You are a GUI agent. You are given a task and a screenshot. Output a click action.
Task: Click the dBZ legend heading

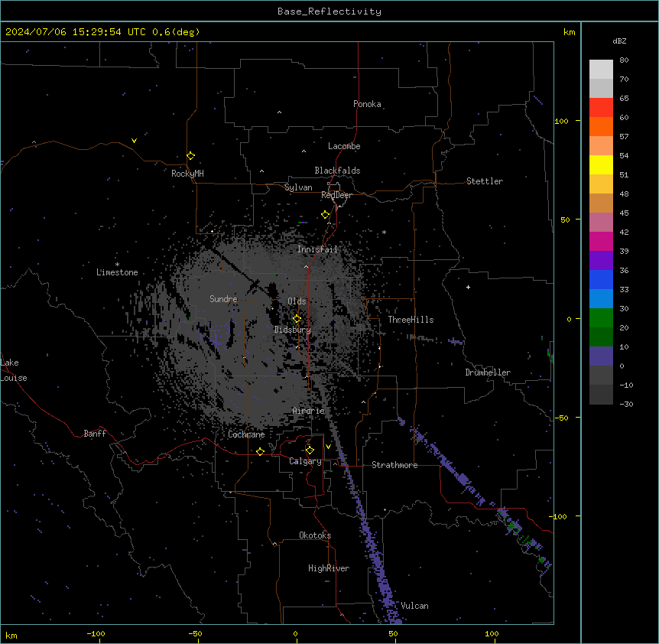619,41
